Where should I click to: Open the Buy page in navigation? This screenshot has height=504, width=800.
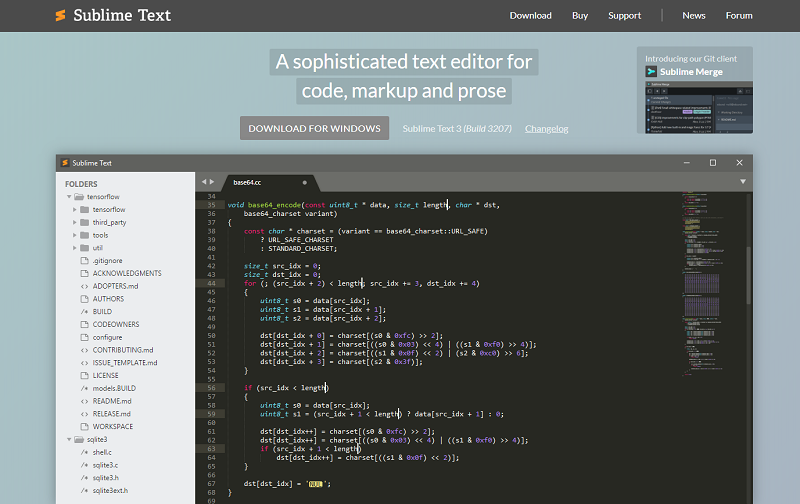coord(580,16)
